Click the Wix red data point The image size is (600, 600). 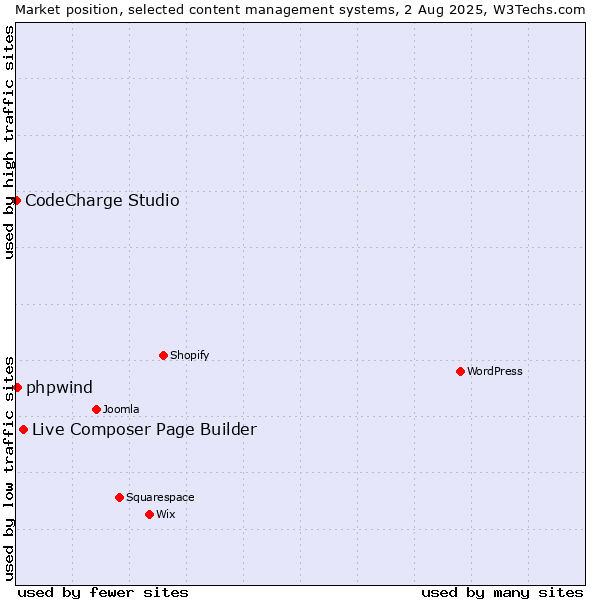[x=150, y=515]
